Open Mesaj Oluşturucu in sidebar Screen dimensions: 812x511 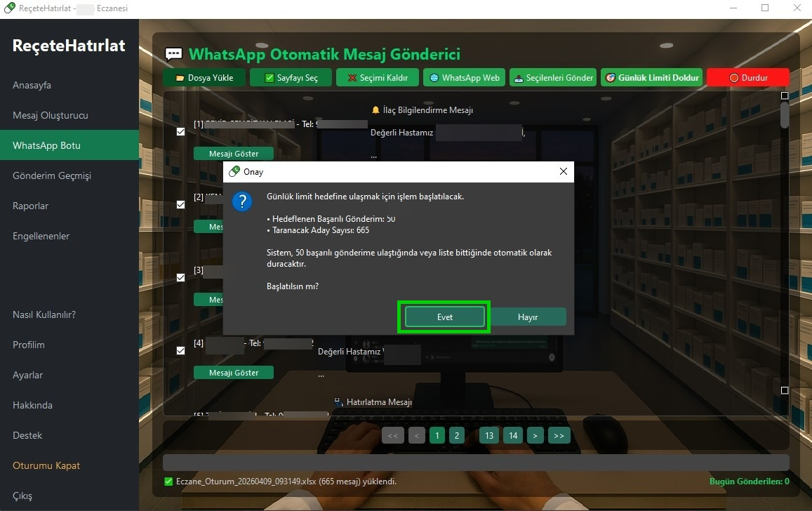(51, 115)
